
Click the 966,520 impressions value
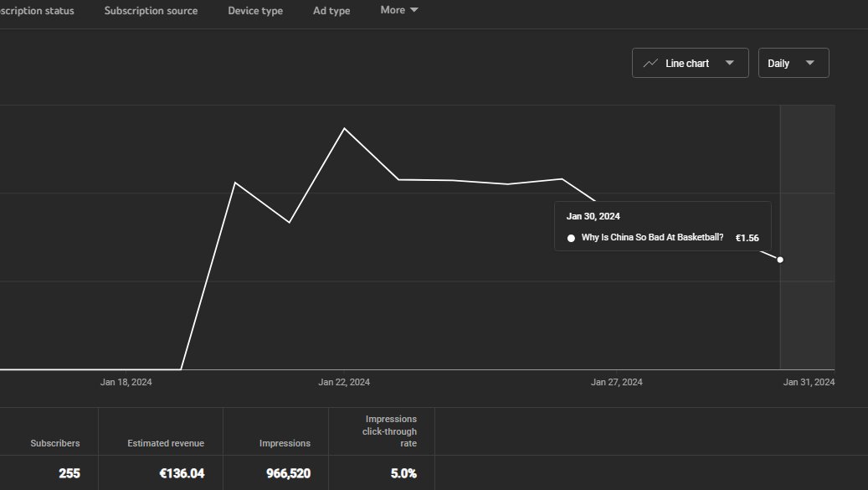[289, 473]
